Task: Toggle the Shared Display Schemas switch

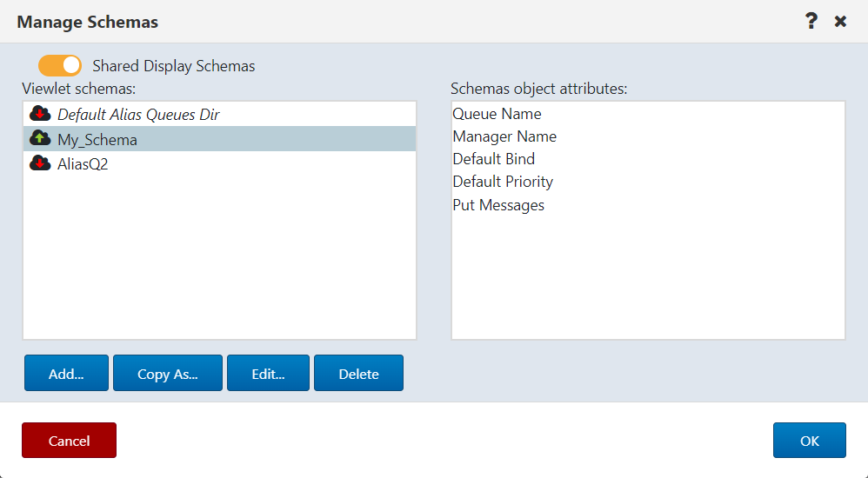Action: point(60,66)
